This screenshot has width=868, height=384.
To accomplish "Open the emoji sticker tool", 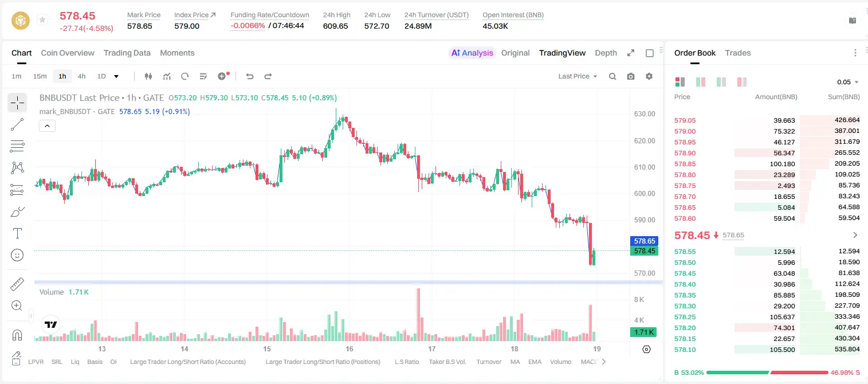I will (17, 255).
